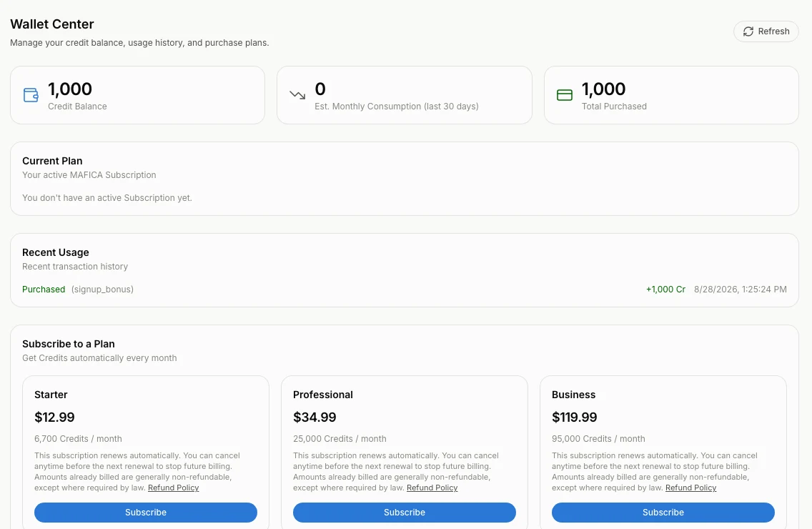
Task: Subscribe to the Professional plan
Action: pyautogui.click(x=405, y=513)
